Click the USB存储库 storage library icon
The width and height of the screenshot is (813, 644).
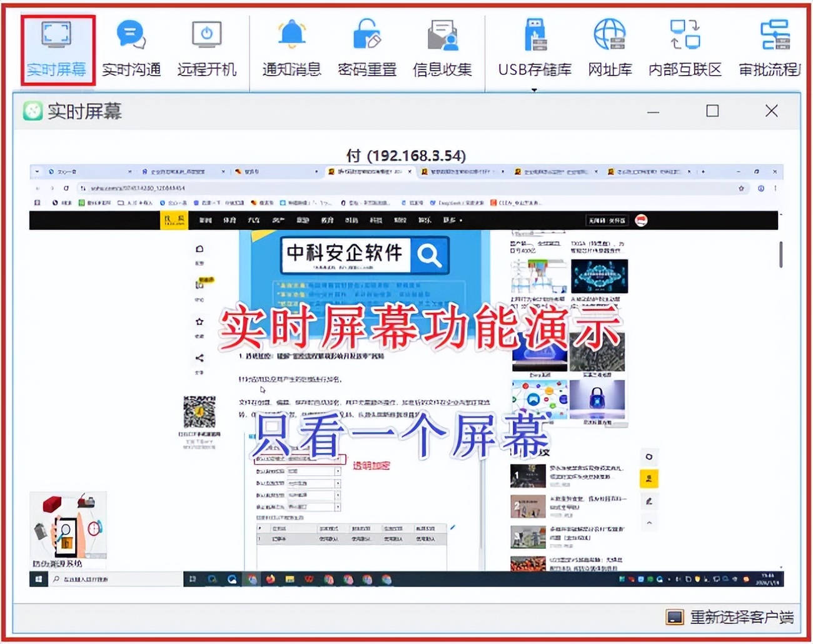point(535,47)
